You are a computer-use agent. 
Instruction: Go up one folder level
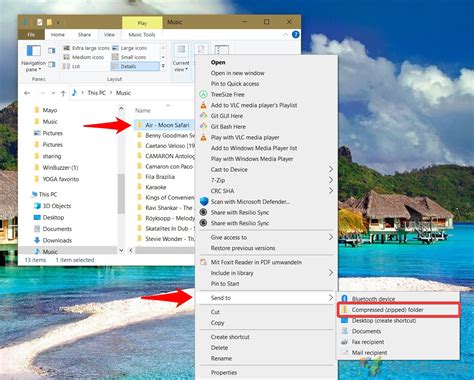(63, 93)
